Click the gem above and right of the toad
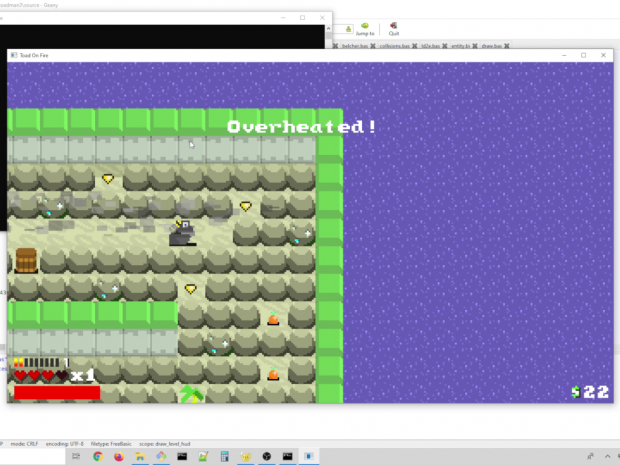 246,206
